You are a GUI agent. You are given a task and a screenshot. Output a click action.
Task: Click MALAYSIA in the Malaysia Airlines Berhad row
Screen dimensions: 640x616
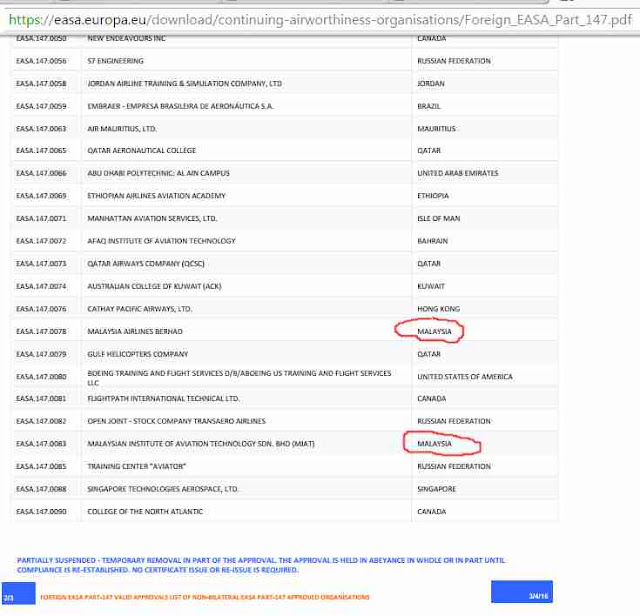(434, 331)
